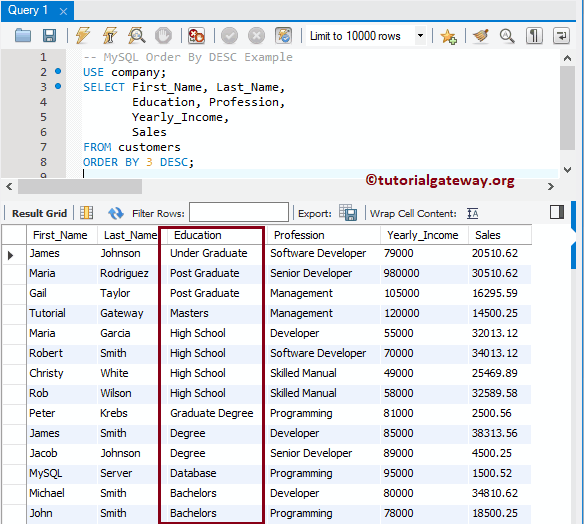Beautify query with the broom icon
Viewport: 584px width, 524px height.
click(481, 36)
